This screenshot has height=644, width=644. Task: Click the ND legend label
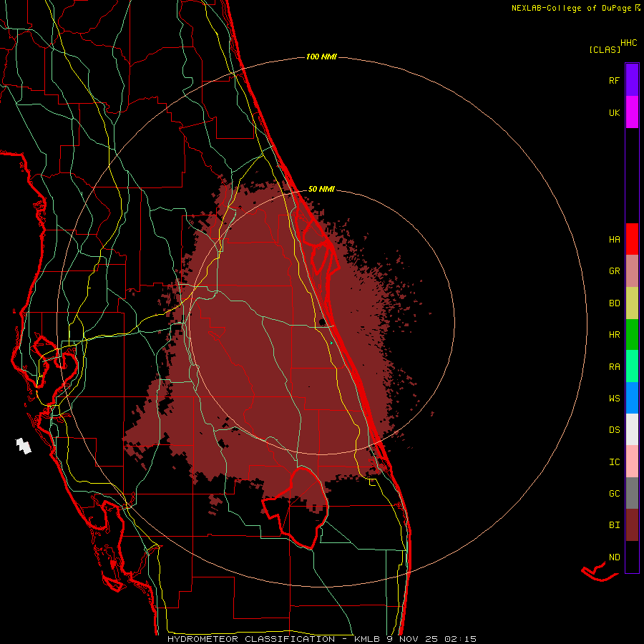[x=614, y=557]
